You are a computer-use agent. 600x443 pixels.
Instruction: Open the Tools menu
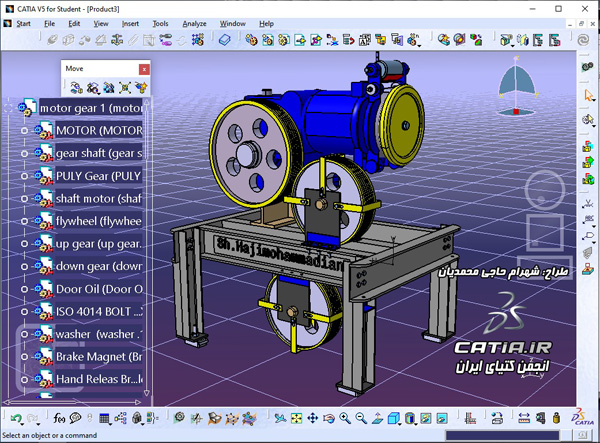[x=160, y=24]
